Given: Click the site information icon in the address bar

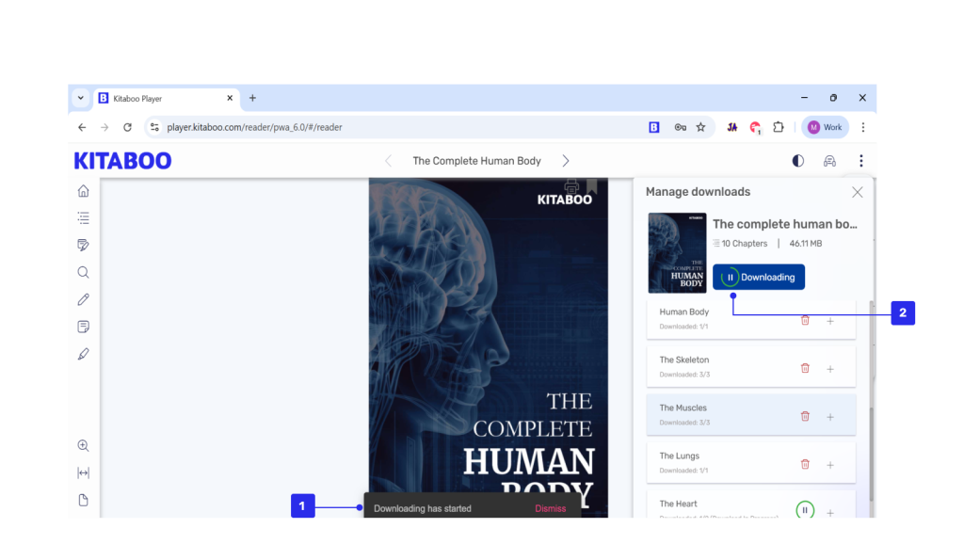Looking at the screenshot, I should [154, 127].
